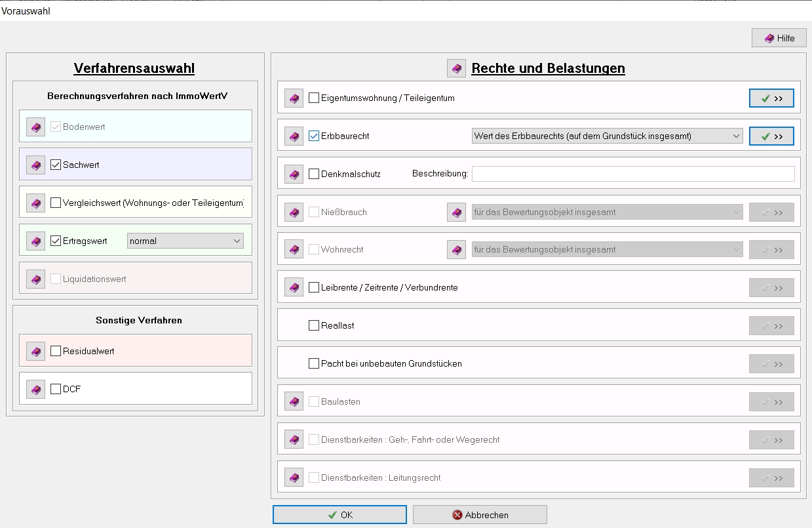The height and width of the screenshot is (528, 812).
Task: Open the help book icon next to Denkmalschutz
Action: click(x=294, y=174)
